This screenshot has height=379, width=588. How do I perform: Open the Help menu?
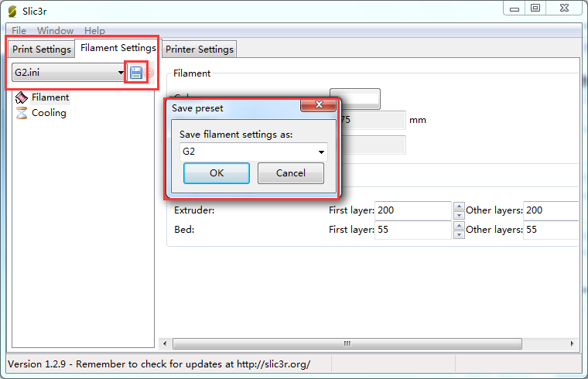[94, 31]
